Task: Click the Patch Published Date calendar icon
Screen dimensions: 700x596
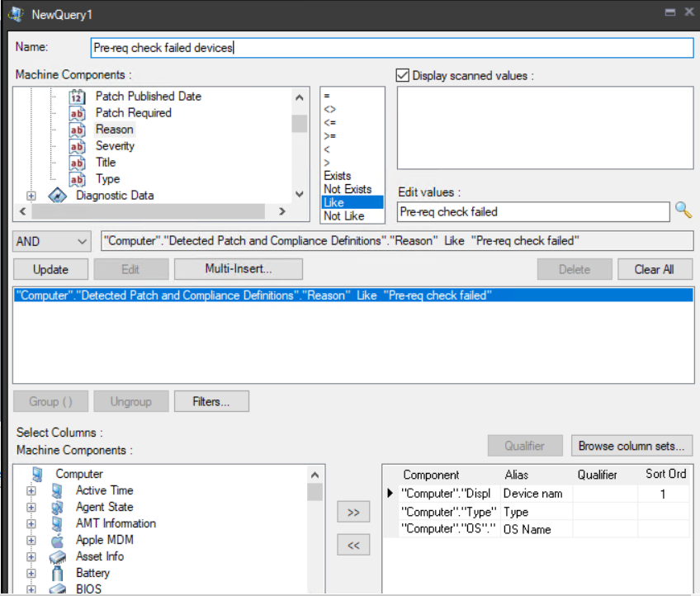Action: 77,97
